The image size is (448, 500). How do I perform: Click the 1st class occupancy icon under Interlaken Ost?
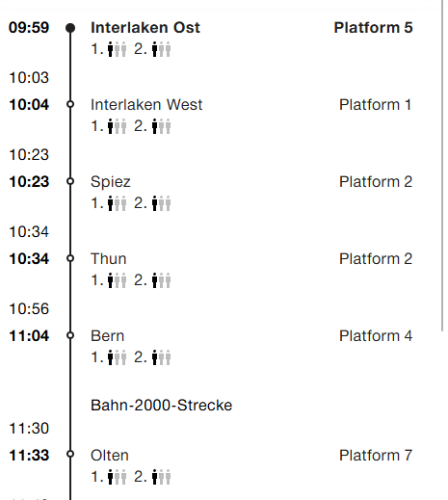[x=117, y=49]
